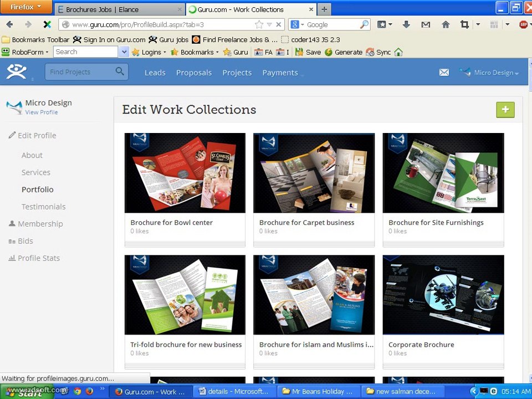Open the RoboForm FA identity item
Viewport: 532px width, 399px height.
264,52
